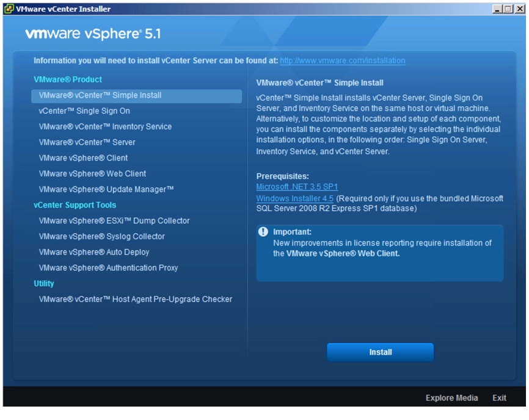Viewport: 529px width, 420px height.
Task: Click Explore Media in bottom bar
Action: coord(452,398)
